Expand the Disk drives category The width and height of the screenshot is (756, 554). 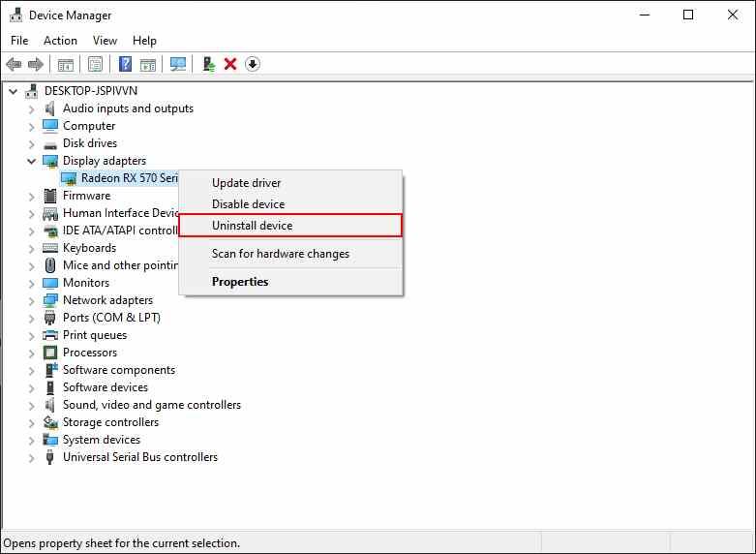pyautogui.click(x=32, y=144)
